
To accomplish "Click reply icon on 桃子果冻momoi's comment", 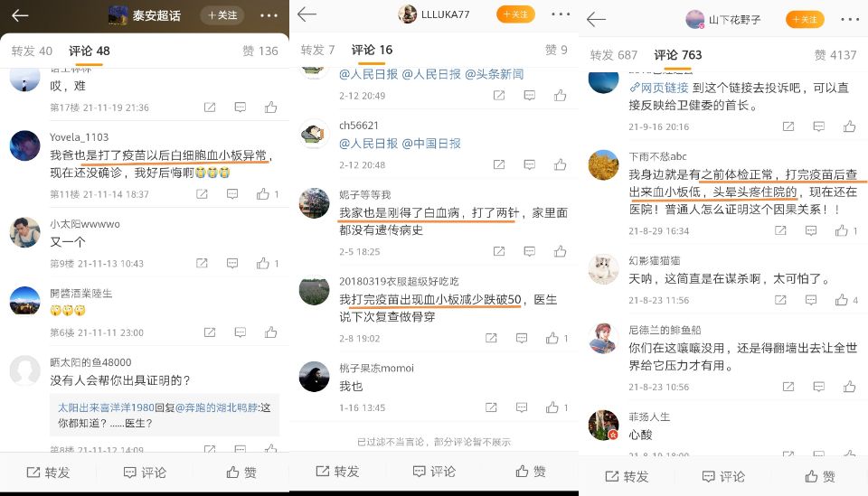I will coord(522,407).
